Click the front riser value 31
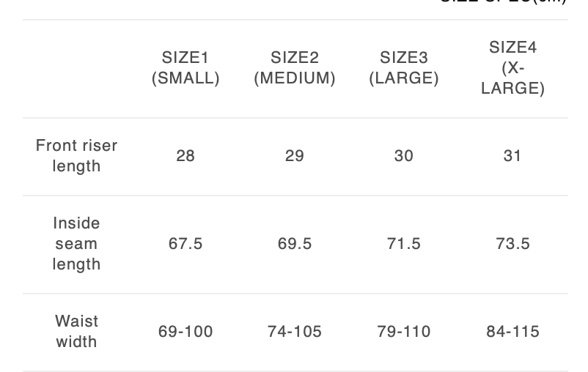Screen dimensions: 588x372 click(512, 155)
